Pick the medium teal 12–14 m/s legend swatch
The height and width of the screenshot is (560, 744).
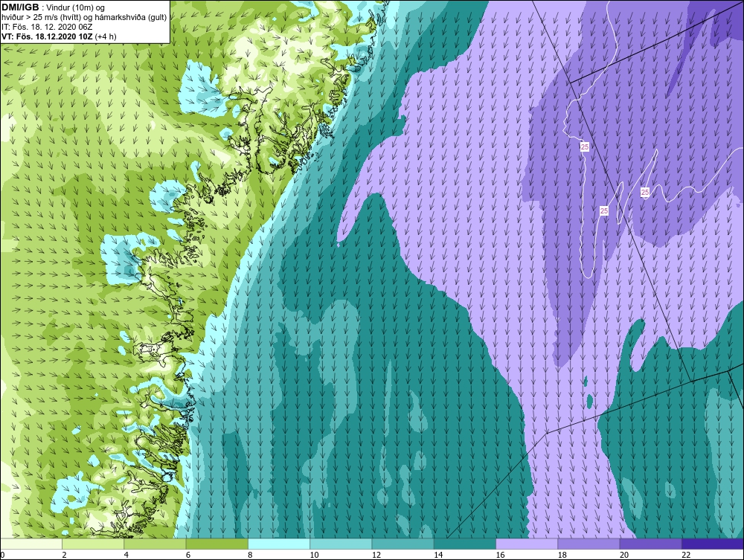[403, 544]
